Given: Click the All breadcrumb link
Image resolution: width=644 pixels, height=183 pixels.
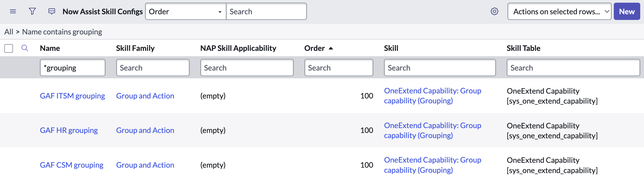Looking at the screenshot, I should (x=9, y=32).
